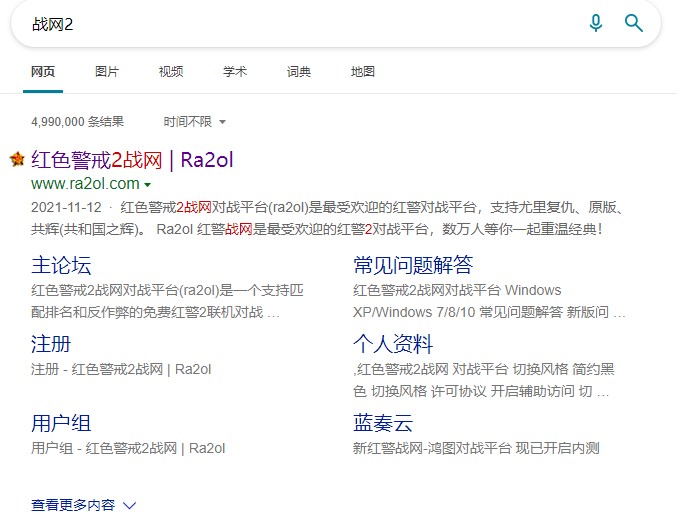Click the microphone voice search icon

click(596, 23)
